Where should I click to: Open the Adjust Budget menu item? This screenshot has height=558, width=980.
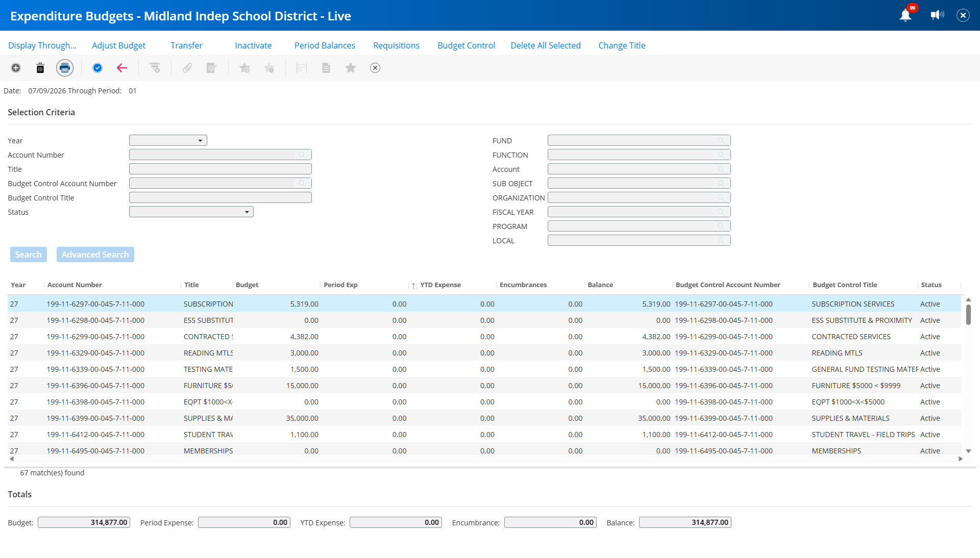tap(118, 45)
